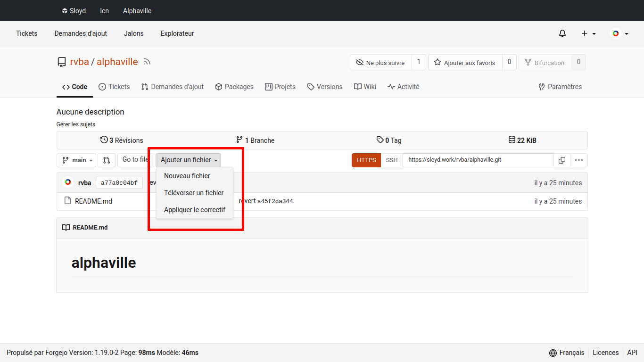This screenshot has width=644, height=362.
Task: Click the compare branches icon button
Action: point(107,160)
